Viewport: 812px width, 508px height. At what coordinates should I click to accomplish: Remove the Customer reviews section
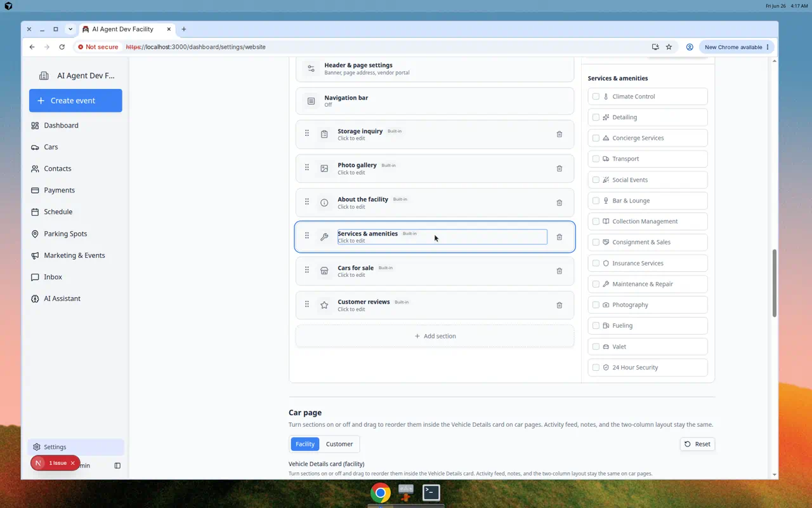pos(559,305)
